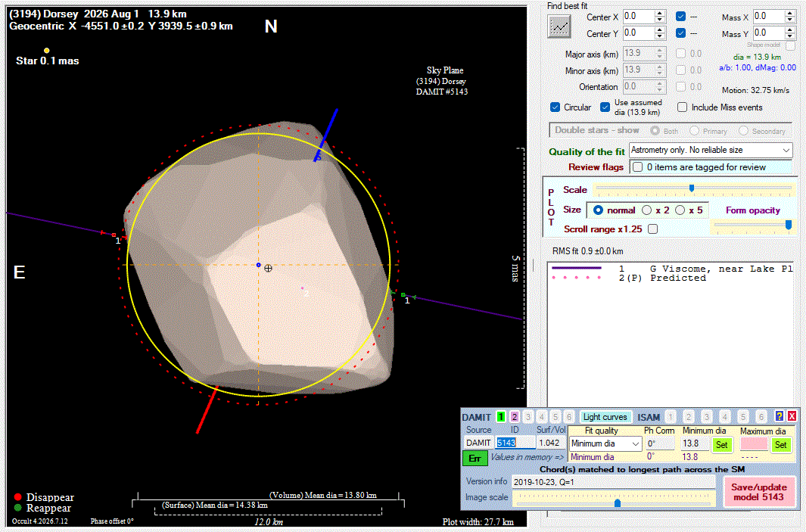Click 'Chord(s) matched to longest path' message
This screenshot has height=532, width=806.
click(642, 469)
